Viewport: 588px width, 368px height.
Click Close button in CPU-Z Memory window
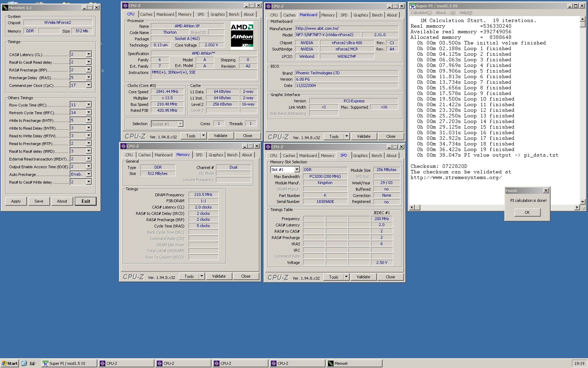(x=246, y=276)
